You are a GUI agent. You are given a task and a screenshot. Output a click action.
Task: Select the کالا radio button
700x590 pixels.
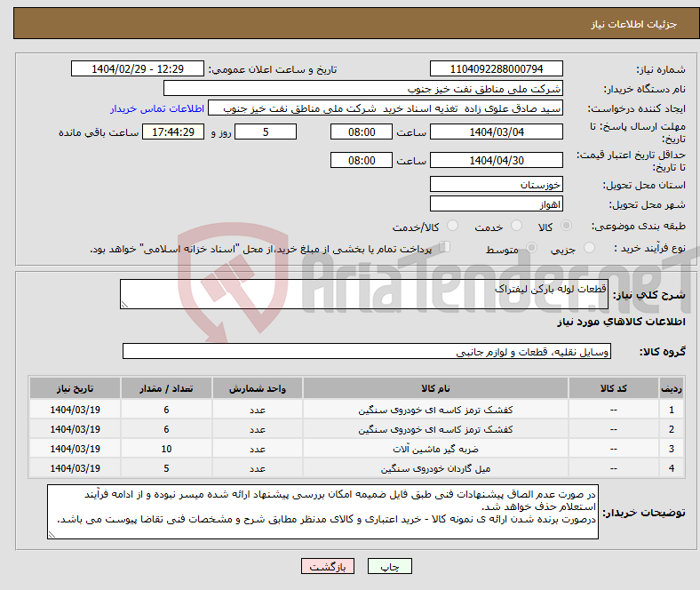(x=566, y=226)
